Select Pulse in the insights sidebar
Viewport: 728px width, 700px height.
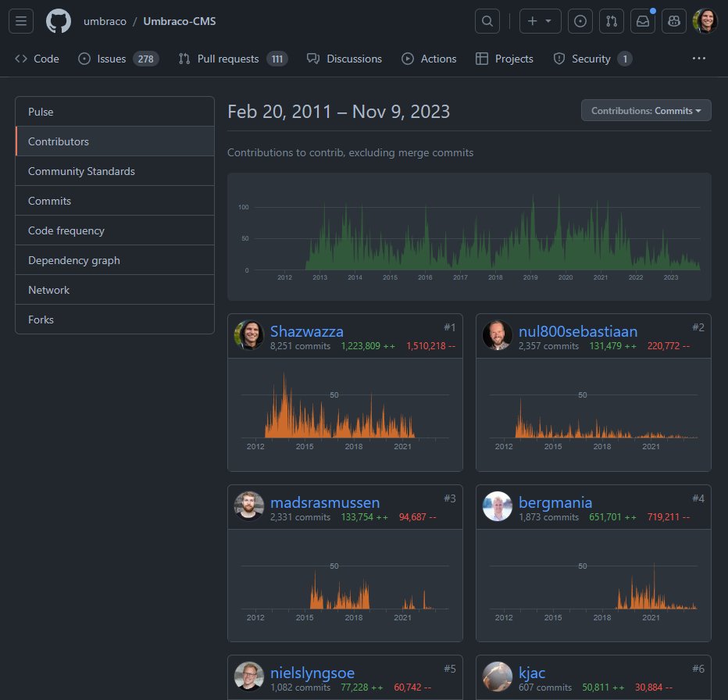click(115, 112)
